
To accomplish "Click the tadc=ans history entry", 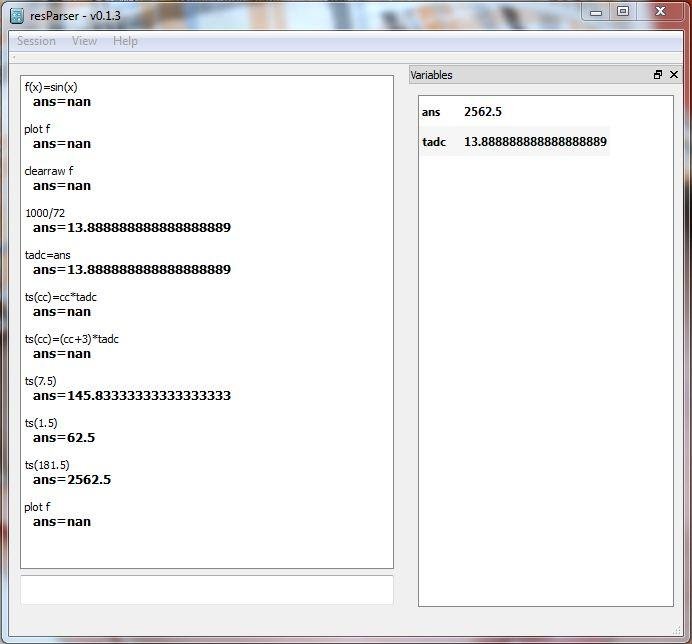I will pyautogui.click(x=47, y=255).
